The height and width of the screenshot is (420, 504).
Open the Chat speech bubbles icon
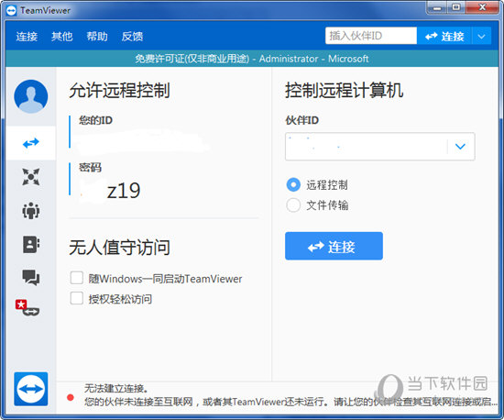click(31, 278)
